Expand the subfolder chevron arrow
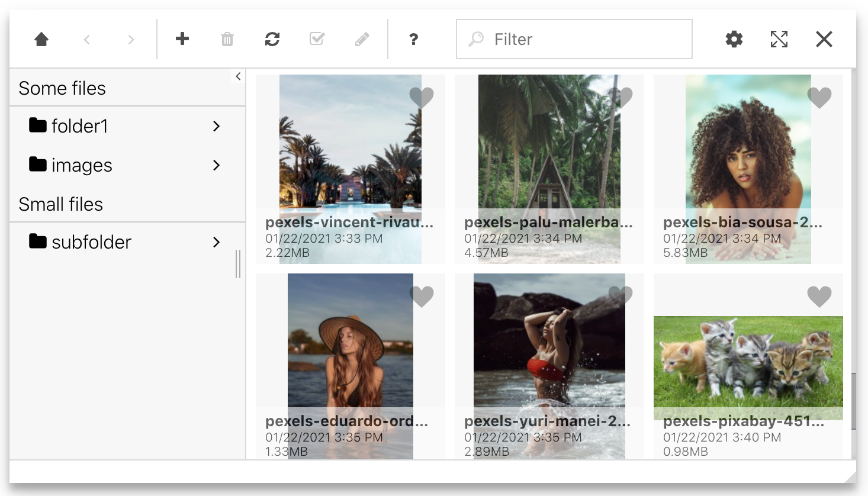The image size is (868, 496). pos(216,242)
